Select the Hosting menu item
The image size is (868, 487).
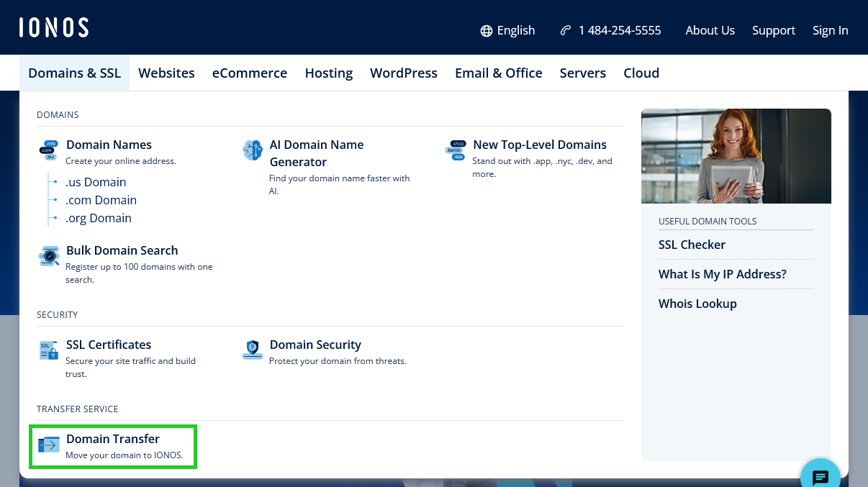click(328, 73)
